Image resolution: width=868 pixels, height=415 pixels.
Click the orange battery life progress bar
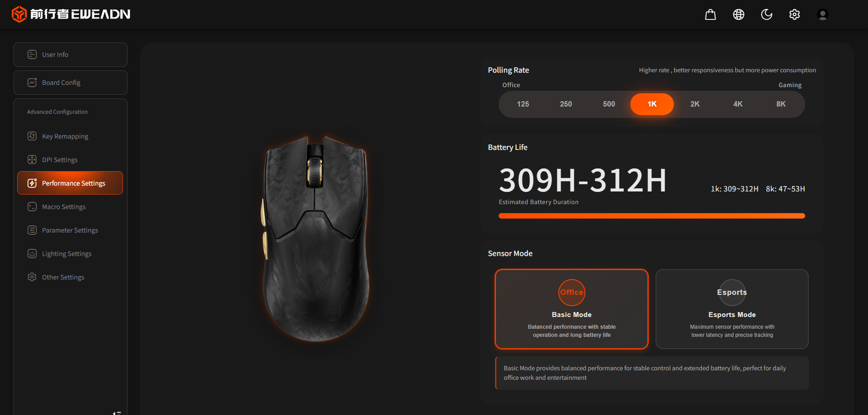point(651,216)
